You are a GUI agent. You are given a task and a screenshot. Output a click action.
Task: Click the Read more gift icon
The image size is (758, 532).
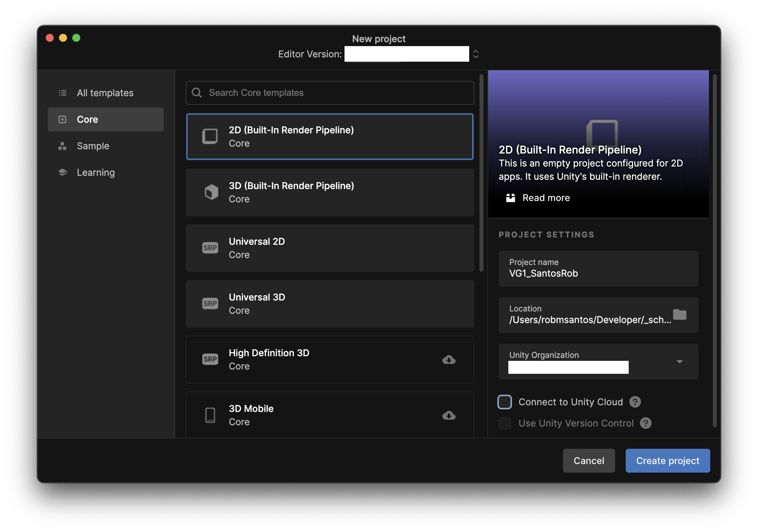pos(511,198)
